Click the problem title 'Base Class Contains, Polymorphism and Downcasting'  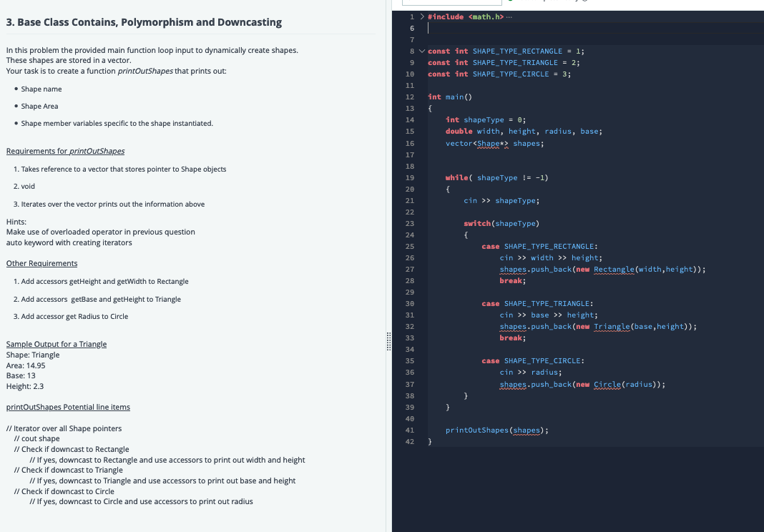pyautogui.click(x=150, y=22)
